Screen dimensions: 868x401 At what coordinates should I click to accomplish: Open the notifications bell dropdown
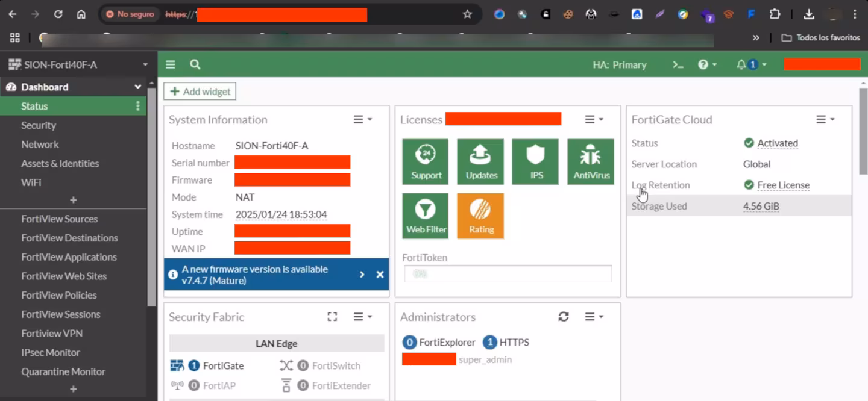pos(751,64)
